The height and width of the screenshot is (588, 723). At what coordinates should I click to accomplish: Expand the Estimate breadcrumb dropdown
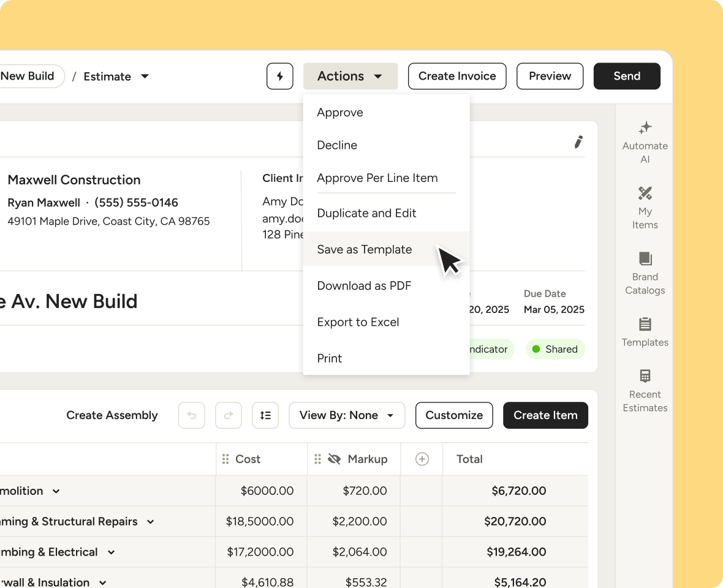click(x=145, y=77)
